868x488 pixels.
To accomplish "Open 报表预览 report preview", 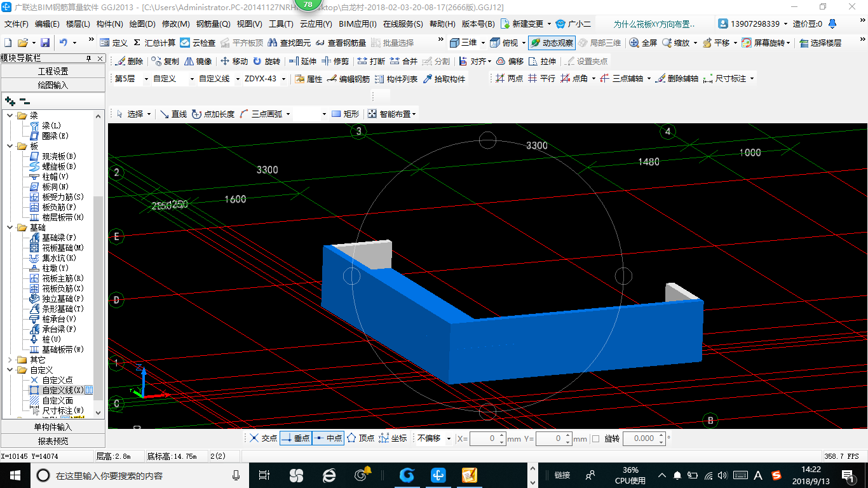I will [x=53, y=440].
